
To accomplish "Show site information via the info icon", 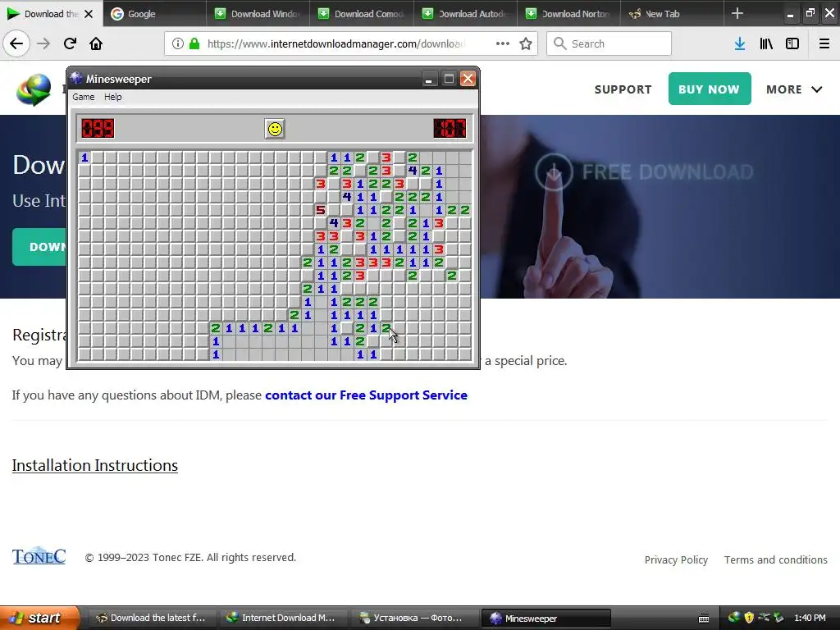I will 178,43.
